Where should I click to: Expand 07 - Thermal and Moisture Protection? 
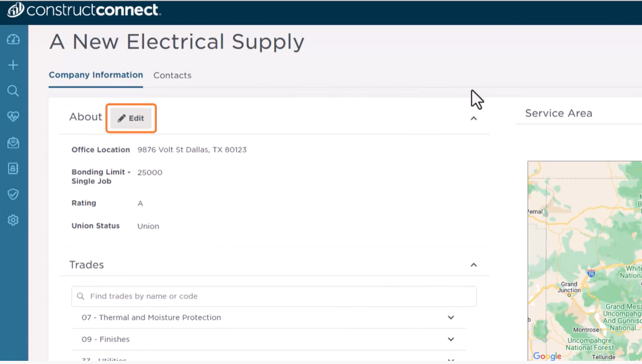click(x=451, y=318)
